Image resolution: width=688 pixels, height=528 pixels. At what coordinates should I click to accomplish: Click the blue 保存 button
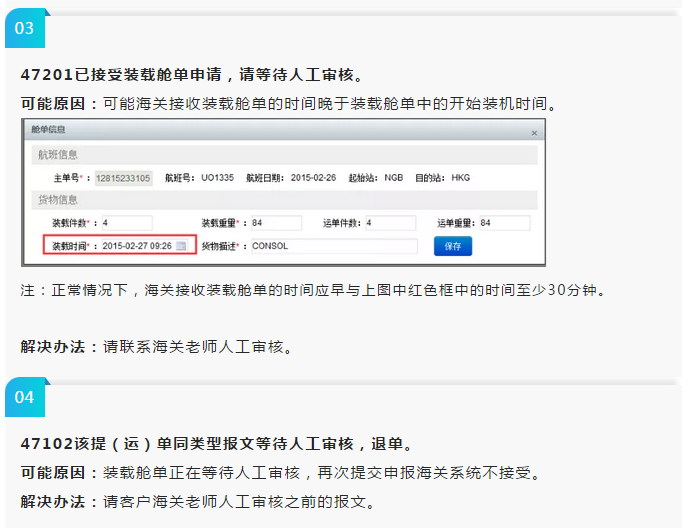(x=452, y=245)
